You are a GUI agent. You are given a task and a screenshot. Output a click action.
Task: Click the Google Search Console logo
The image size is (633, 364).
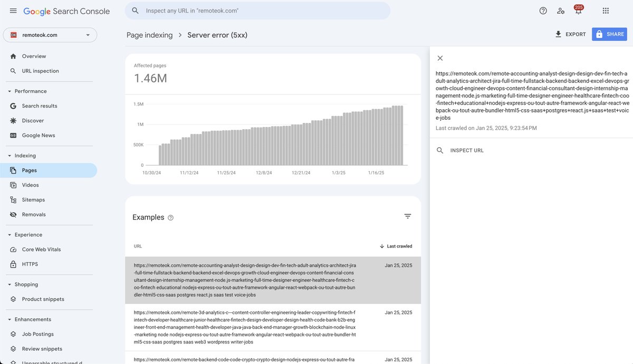pyautogui.click(x=66, y=11)
